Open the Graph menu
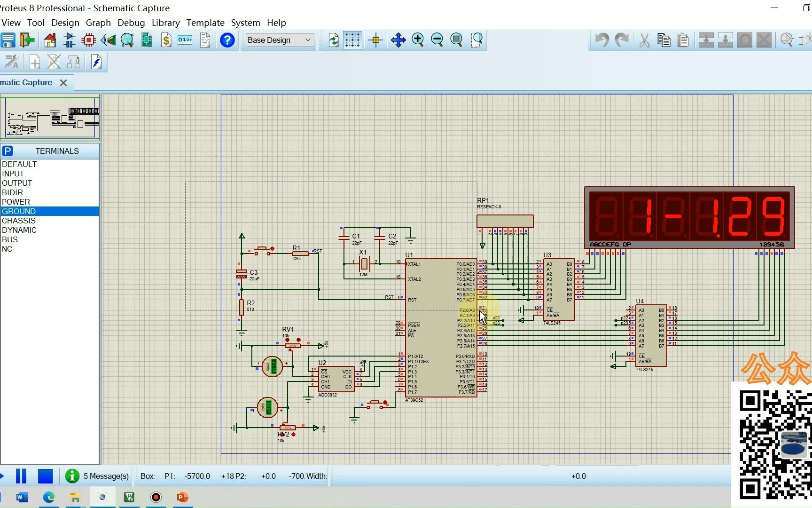 [98, 23]
